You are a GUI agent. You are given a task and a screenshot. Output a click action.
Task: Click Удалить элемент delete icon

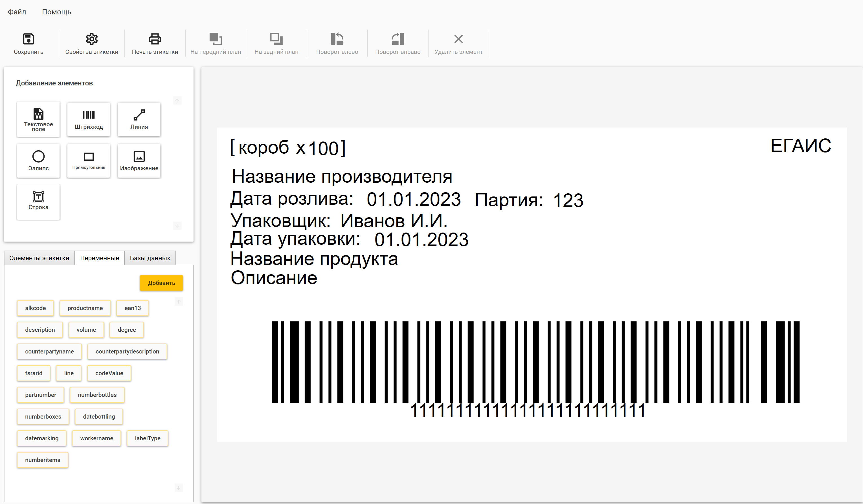458,43
